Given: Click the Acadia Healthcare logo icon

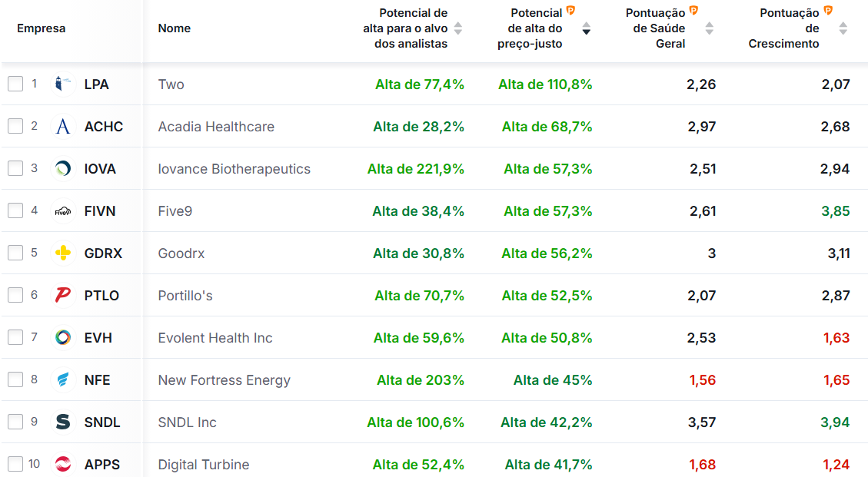Looking at the screenshot, I should (x=63, y=126).
